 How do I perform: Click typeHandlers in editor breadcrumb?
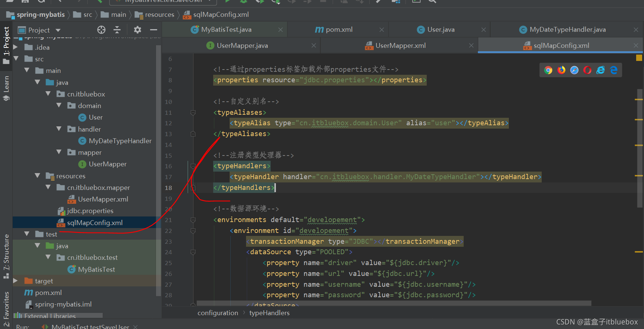269,313
